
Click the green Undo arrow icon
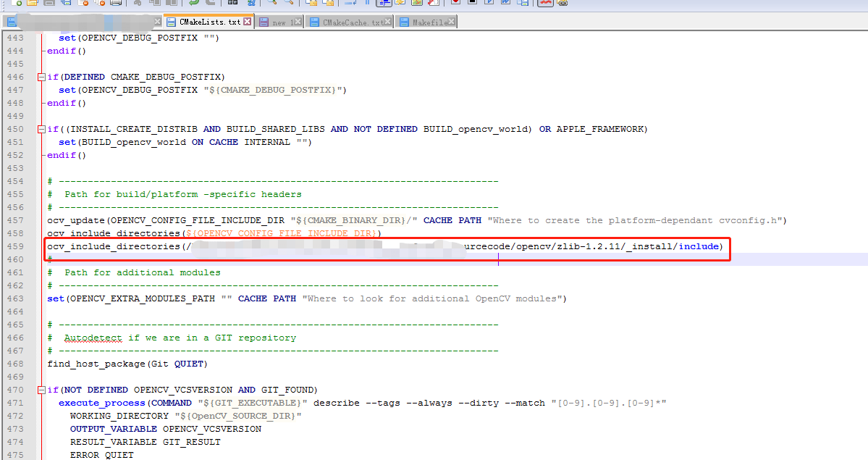[193, 2]
